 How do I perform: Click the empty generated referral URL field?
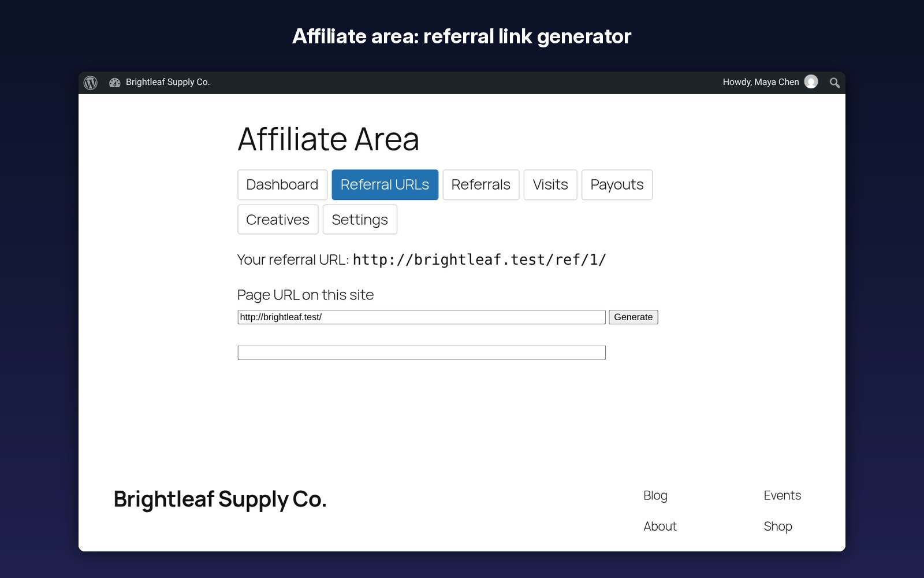422,353
